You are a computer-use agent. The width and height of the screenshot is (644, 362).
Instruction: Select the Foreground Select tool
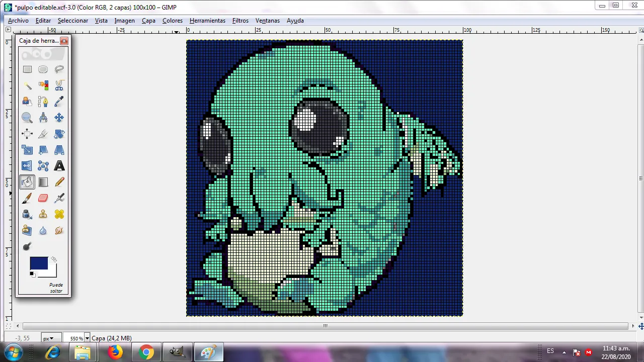[27, 102]
